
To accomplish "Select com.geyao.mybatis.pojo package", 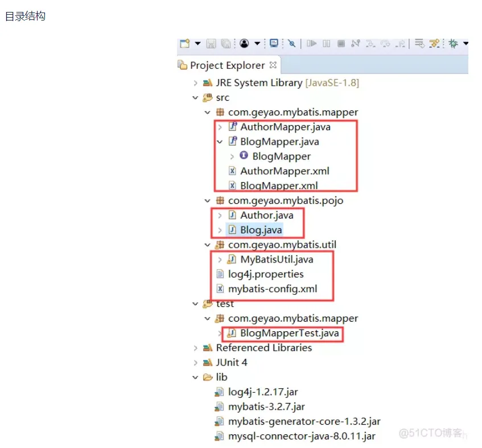I will click(x=286, y=201).
